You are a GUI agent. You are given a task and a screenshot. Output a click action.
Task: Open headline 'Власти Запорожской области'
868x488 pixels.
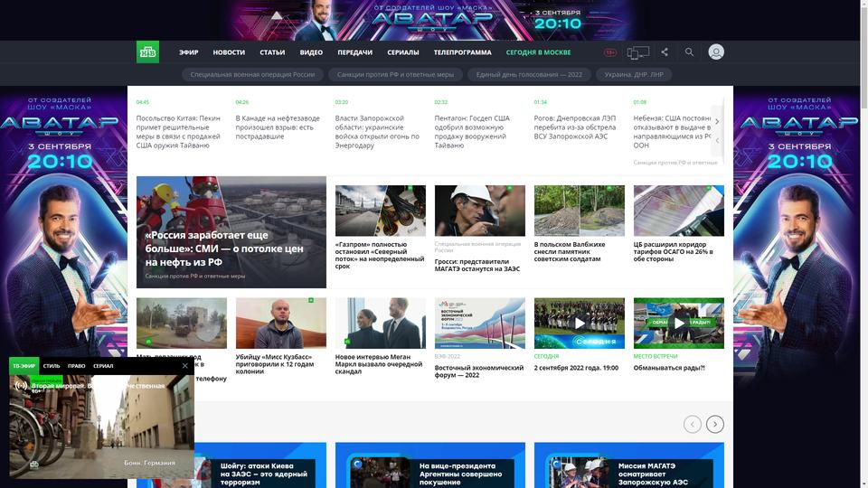(x=378, y=132)
